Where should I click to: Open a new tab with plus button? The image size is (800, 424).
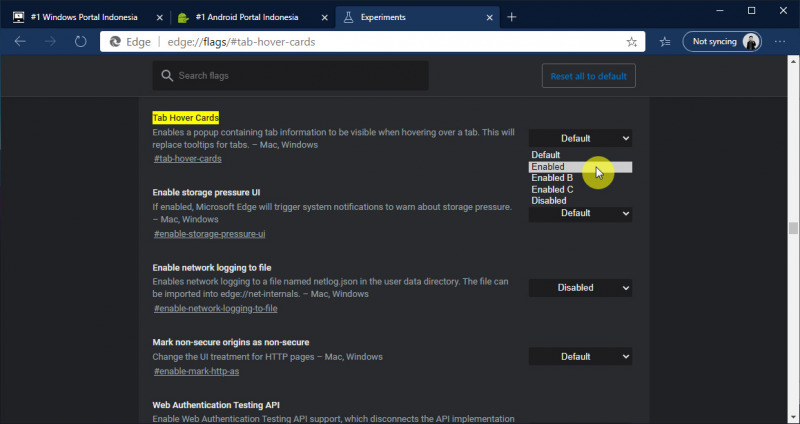512,17
